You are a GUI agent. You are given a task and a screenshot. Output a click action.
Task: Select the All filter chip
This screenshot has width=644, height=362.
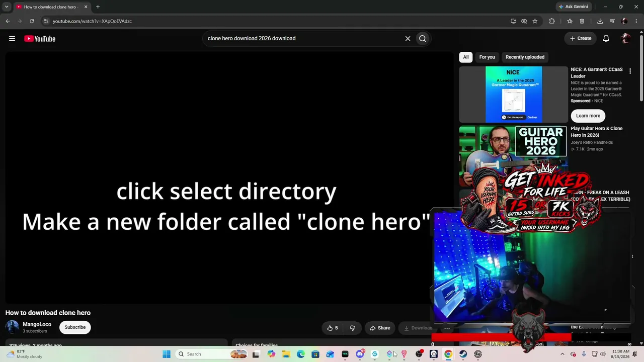point(466,57)
